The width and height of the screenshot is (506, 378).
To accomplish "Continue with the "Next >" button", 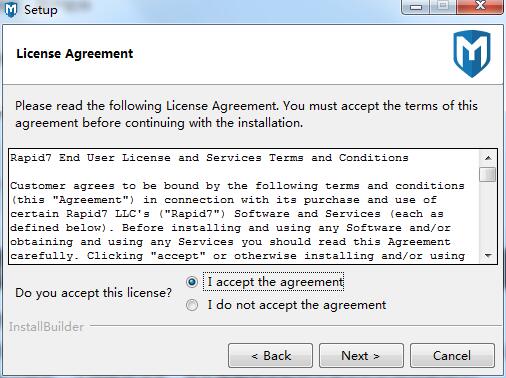I will [361, 356].
